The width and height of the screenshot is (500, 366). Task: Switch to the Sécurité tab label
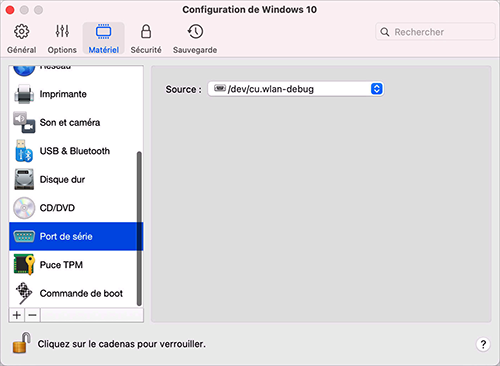click(146, 50)
